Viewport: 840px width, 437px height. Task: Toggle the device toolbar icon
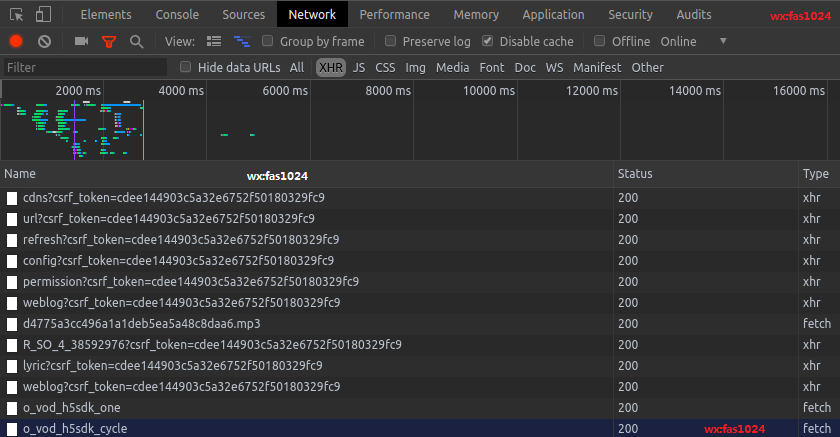coord(43,14)
